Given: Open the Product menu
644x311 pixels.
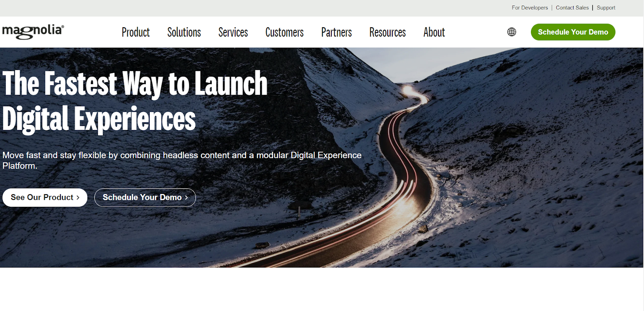Looking at the screenshot, I should [136, 32].
